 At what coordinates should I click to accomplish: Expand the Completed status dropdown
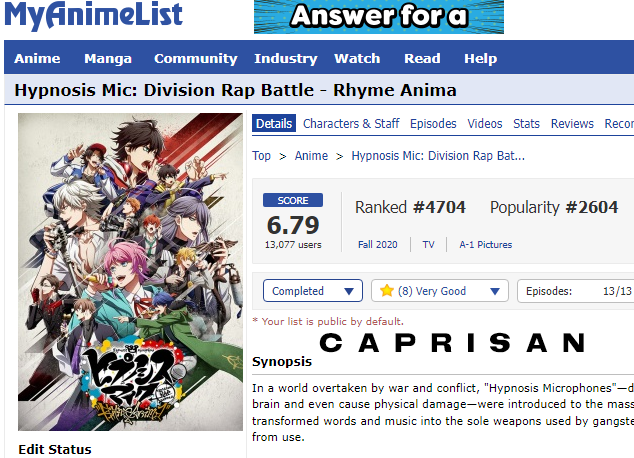point(313,291)
